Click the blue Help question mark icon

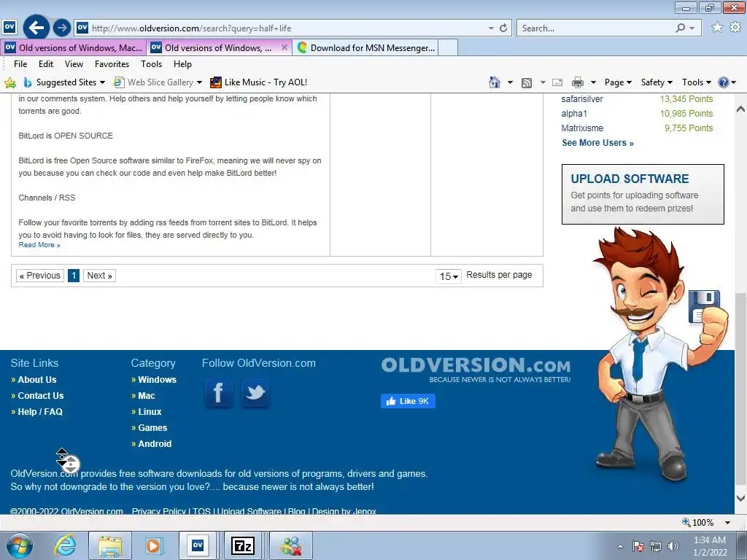point(723,82)
